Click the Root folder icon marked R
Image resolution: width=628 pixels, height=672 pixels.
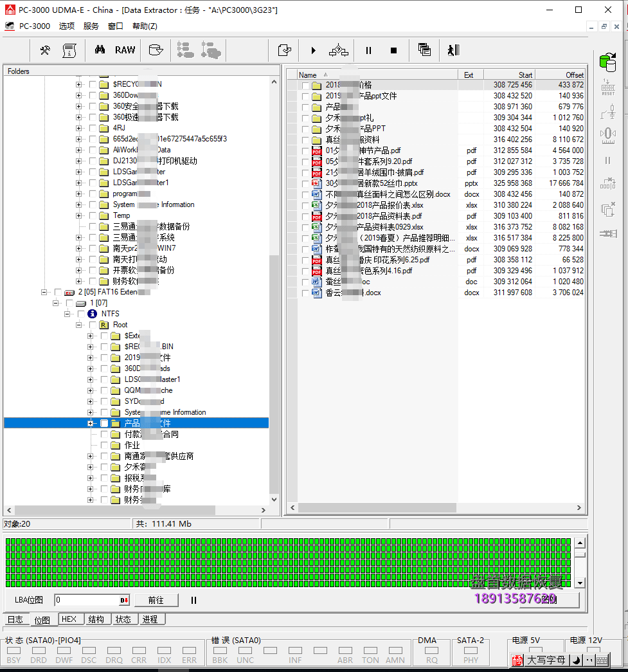tap(103, 325)
